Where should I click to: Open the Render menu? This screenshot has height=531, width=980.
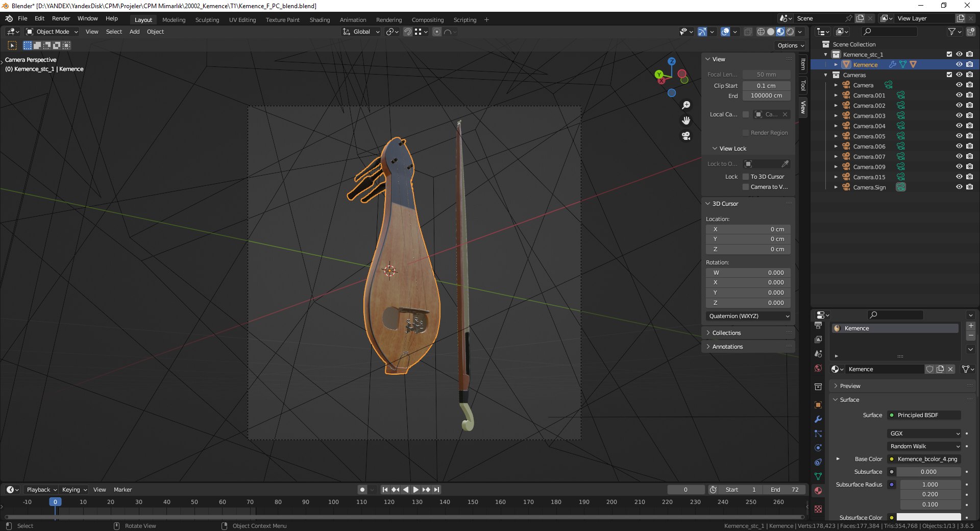click(61, 18)
